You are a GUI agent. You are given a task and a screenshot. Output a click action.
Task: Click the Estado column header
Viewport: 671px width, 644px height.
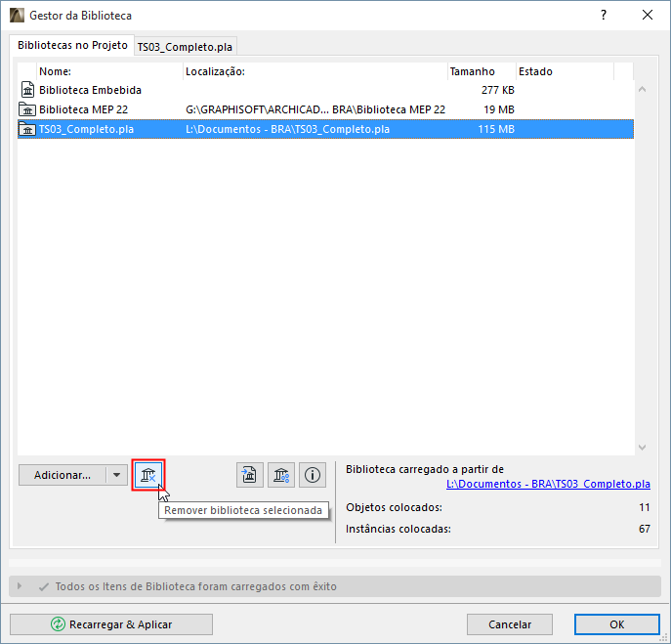565,71
